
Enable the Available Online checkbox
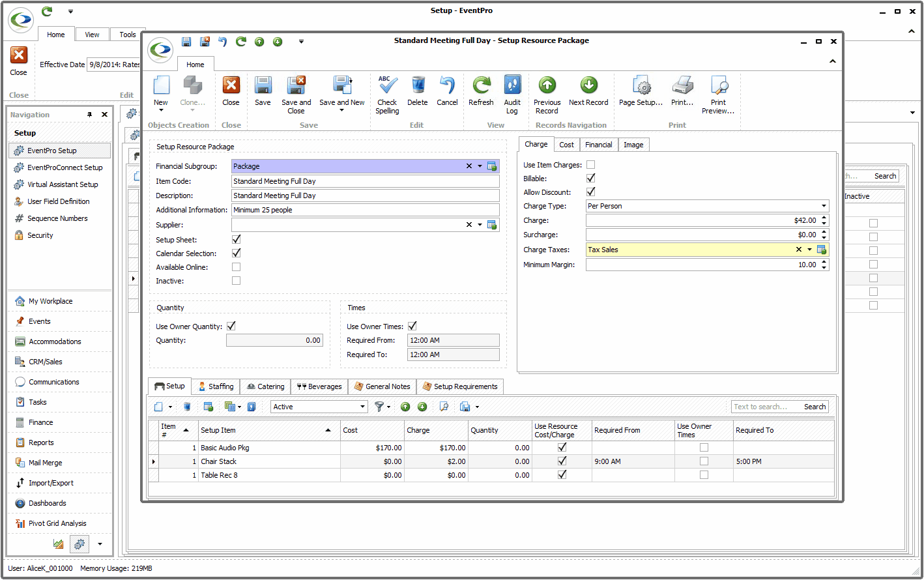pyautogui.click(x=236, y=267)
